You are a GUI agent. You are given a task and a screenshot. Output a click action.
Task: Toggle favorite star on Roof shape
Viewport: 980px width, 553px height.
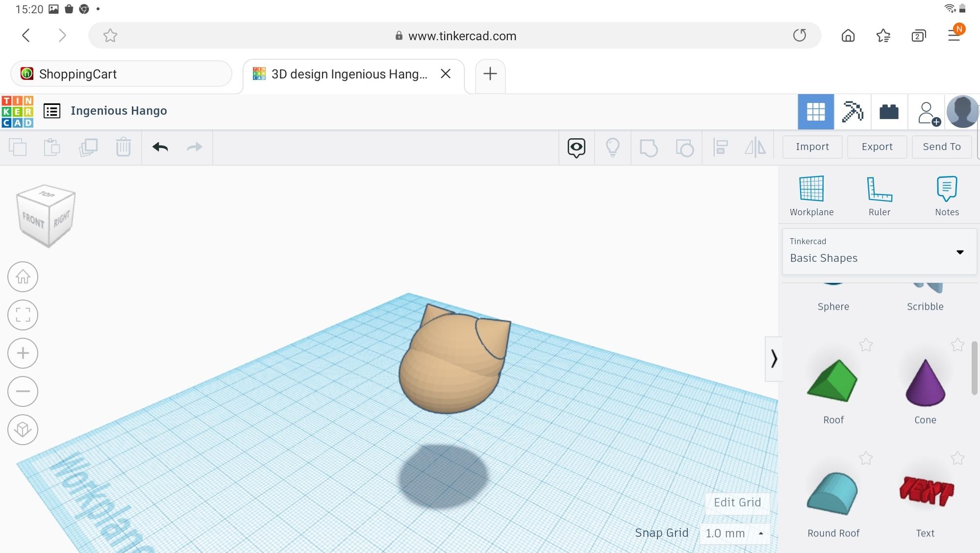click(866, 345)
